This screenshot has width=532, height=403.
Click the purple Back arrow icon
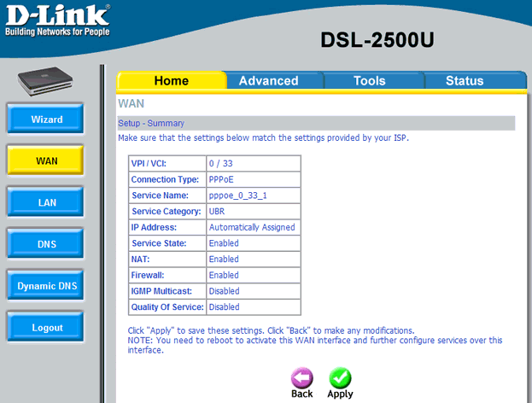[302, 378]
